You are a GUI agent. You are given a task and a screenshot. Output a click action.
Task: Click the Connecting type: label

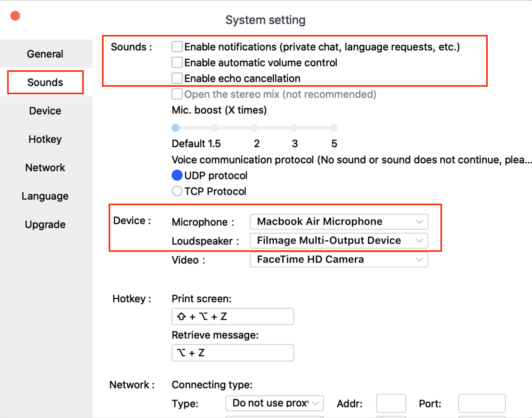click(x=212, y=385)
